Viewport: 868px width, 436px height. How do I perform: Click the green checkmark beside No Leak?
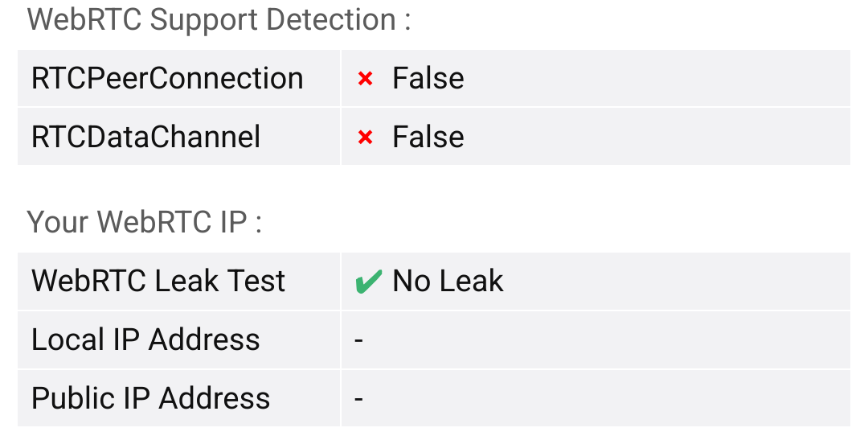tap(368, 282)
